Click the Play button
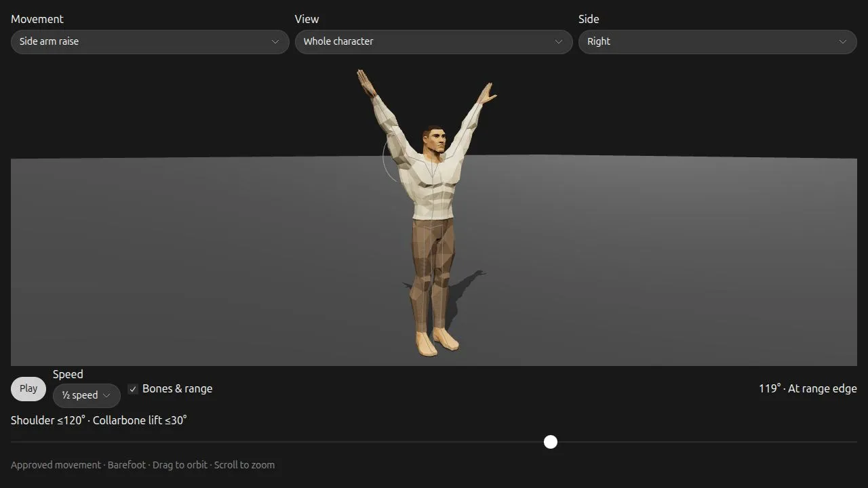The image size is (868, 488). point(28,389)
